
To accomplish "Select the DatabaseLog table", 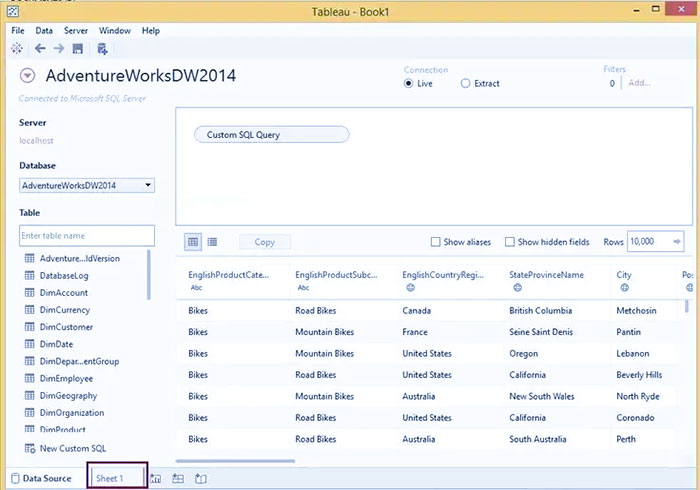I will coord(64,276).
